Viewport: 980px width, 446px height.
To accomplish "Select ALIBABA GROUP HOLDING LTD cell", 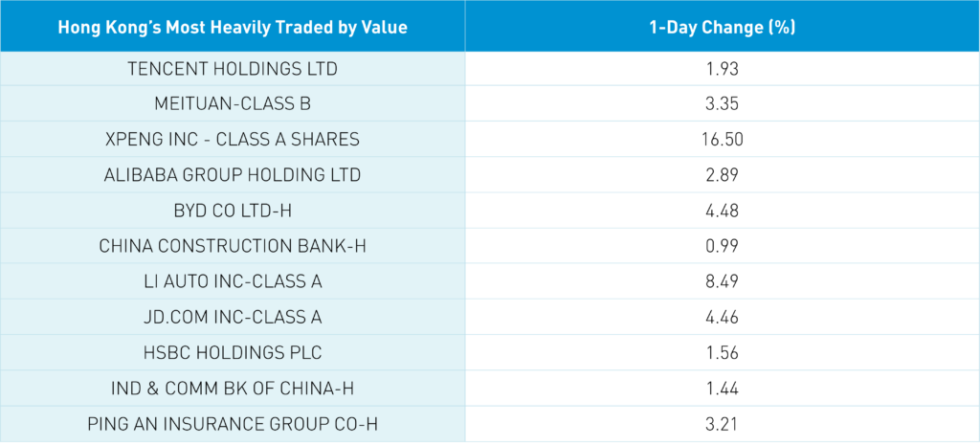I will click(233, 175).
